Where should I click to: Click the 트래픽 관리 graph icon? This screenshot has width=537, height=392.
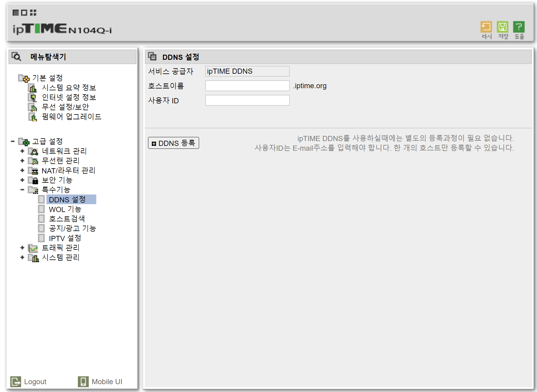pyautogui.click(x=33, y=248)
